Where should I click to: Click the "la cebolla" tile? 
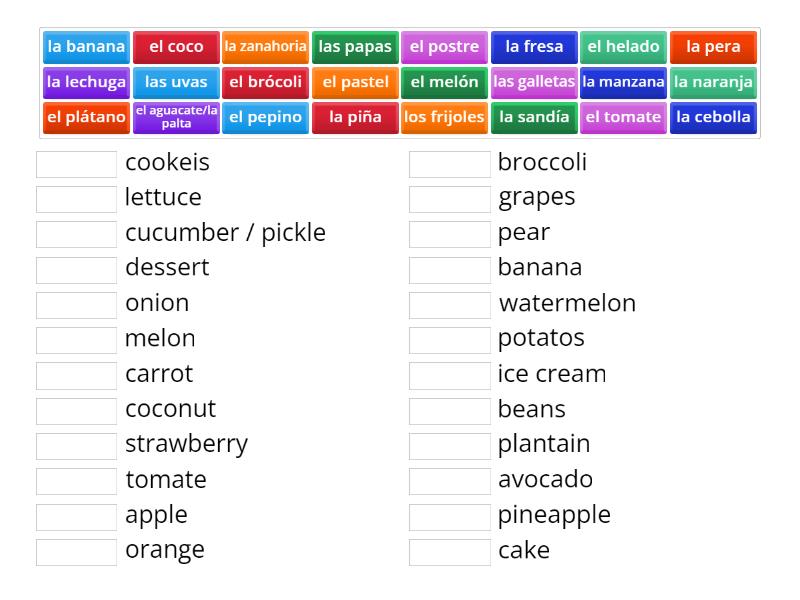click(715, 117)
